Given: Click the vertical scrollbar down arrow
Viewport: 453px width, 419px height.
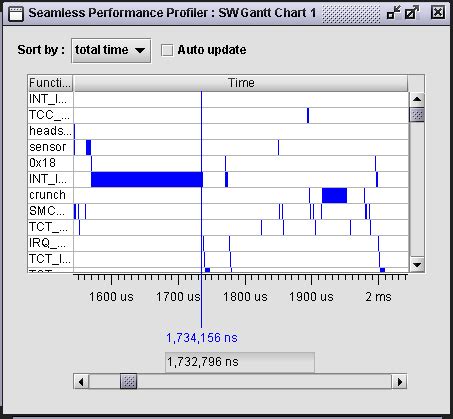Looking at the screenshot, I should tap(417, 265).
